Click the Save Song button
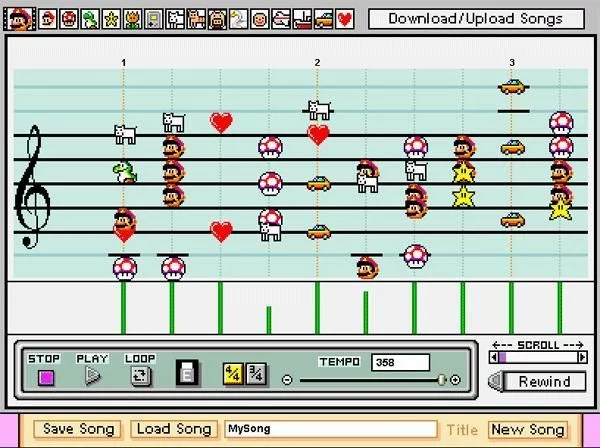 [78, 429]
